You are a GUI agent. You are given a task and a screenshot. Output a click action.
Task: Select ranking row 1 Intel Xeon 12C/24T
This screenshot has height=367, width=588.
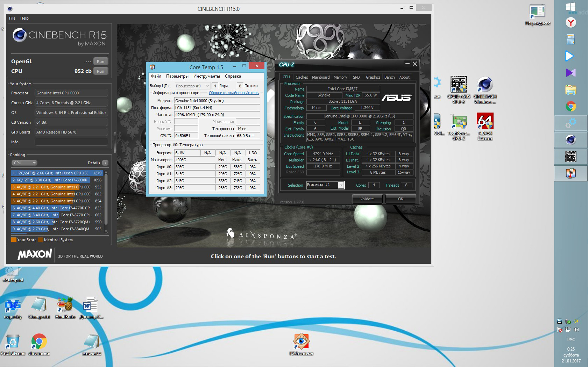pyautogui.click(x=57, y=173)
